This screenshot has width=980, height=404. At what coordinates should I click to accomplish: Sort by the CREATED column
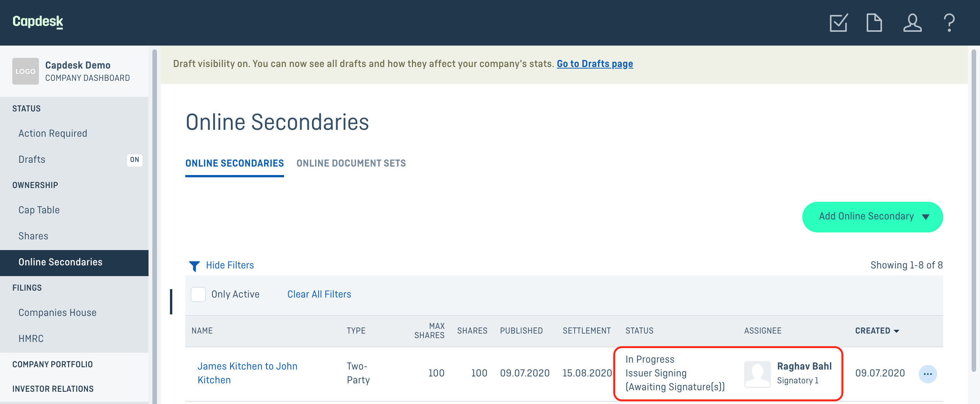[877, 330]
